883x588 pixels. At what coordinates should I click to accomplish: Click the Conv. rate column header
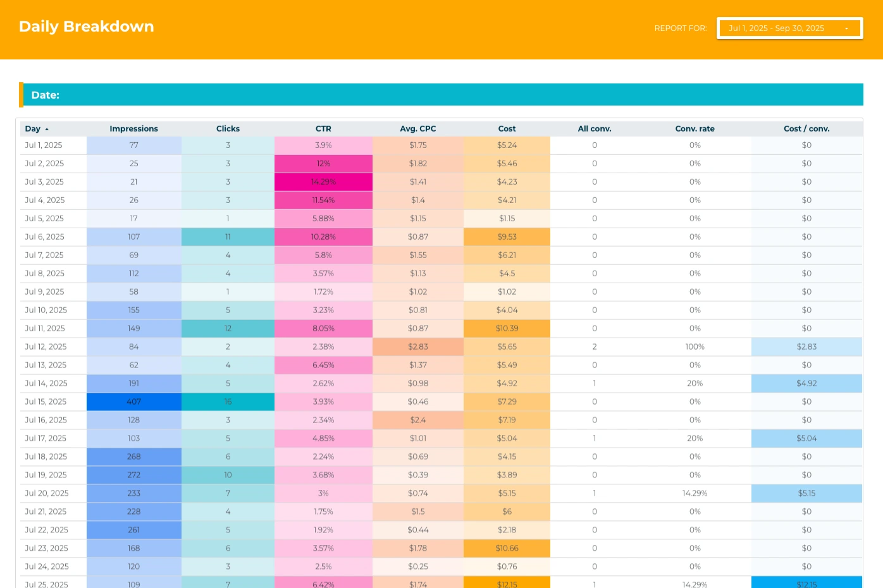tap(695, 129)
